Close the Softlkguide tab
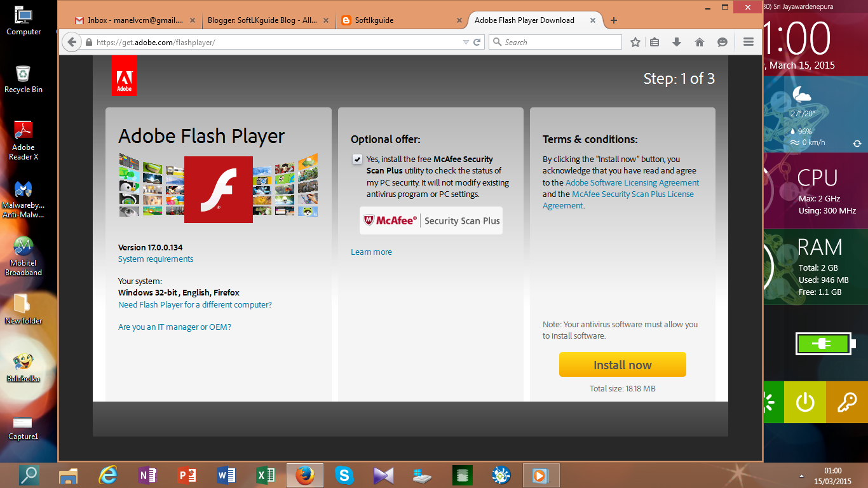 (x=459, y=20)
